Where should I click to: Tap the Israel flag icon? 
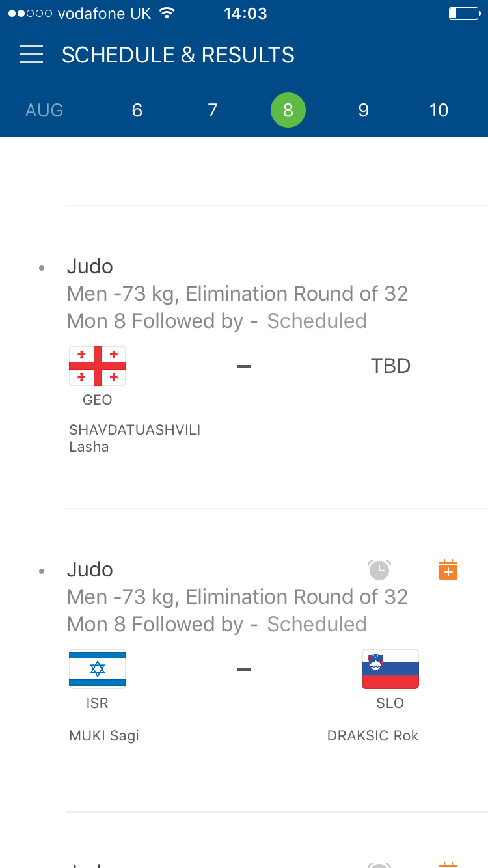coord(98,669)
